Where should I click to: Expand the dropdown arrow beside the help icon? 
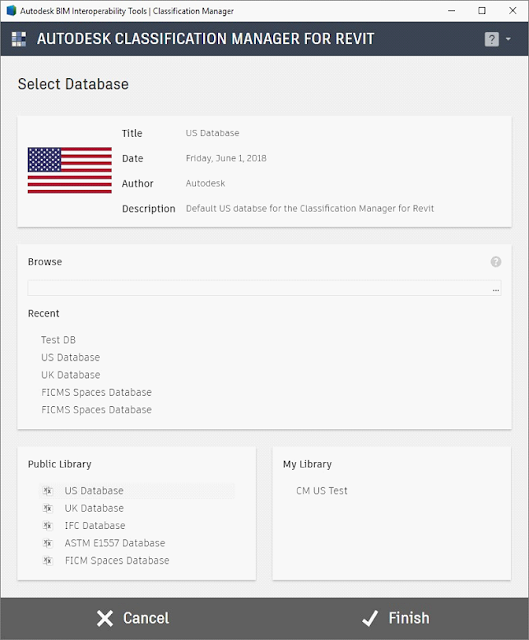tap(508, 39)
